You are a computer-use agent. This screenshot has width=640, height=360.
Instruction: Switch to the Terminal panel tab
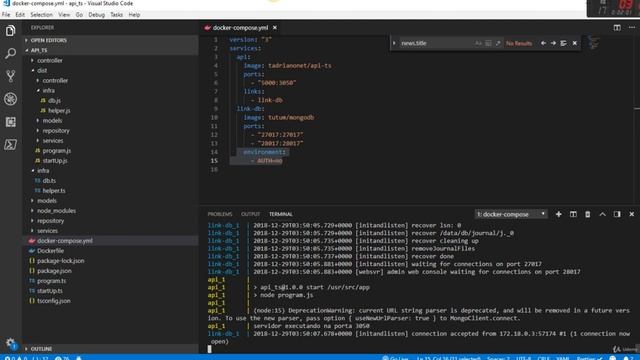click(x=281, y=214)
